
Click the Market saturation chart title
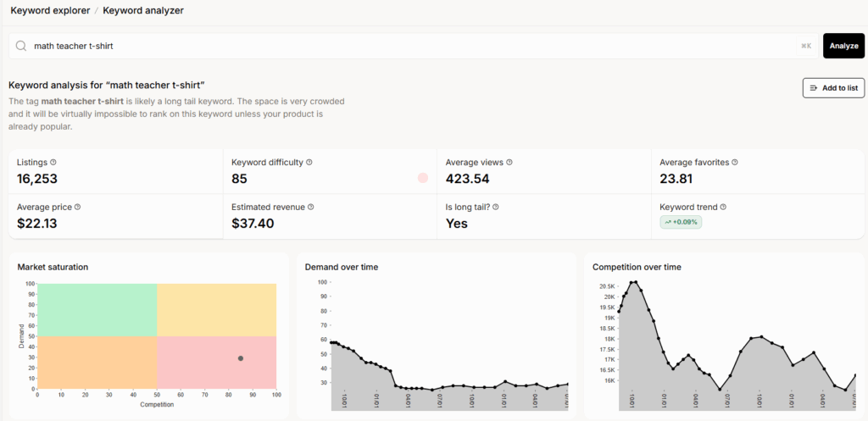click(53, 267)
